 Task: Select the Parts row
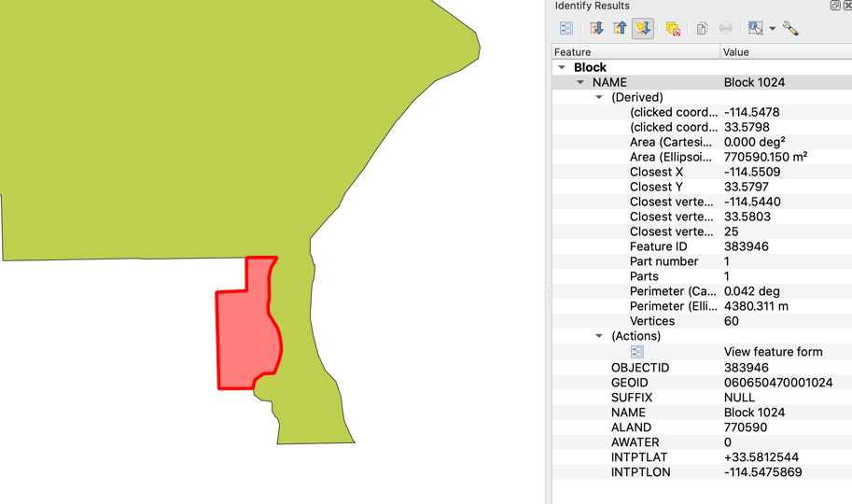[x=702, y=276]
